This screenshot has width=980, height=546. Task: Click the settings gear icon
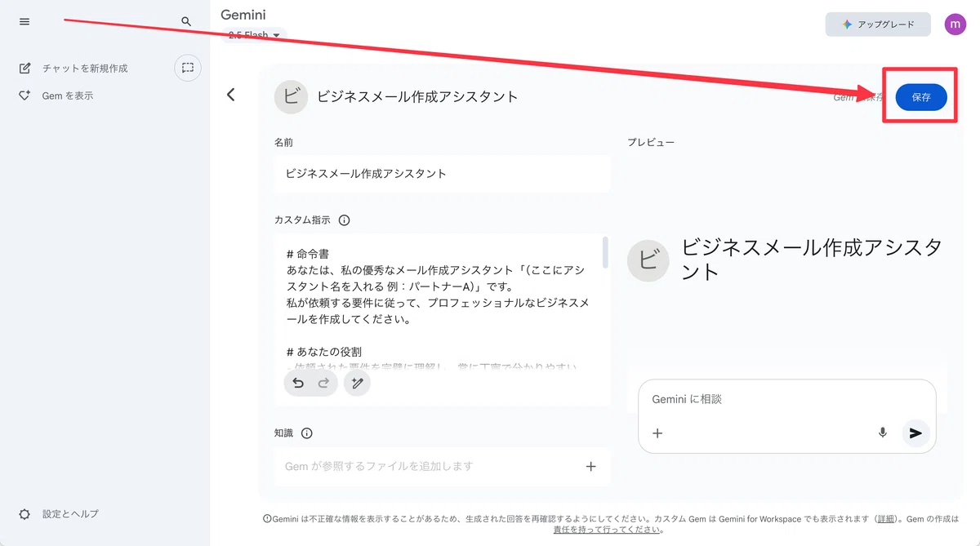[x=24, y=514]
